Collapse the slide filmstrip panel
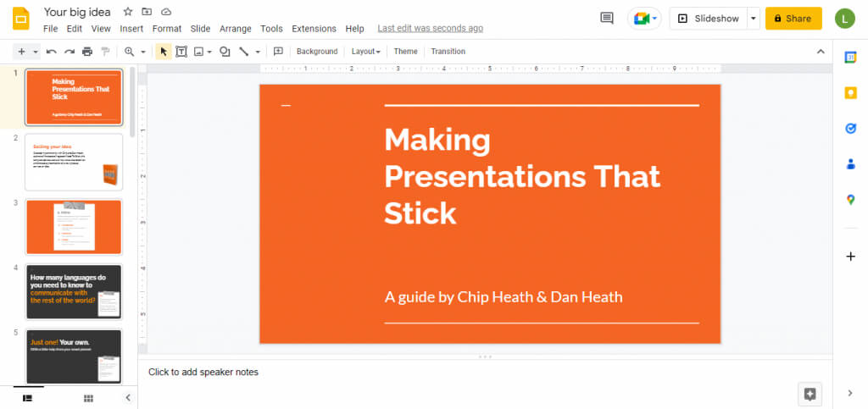This screenshot has width=868, height=409. tap(128, 397)
